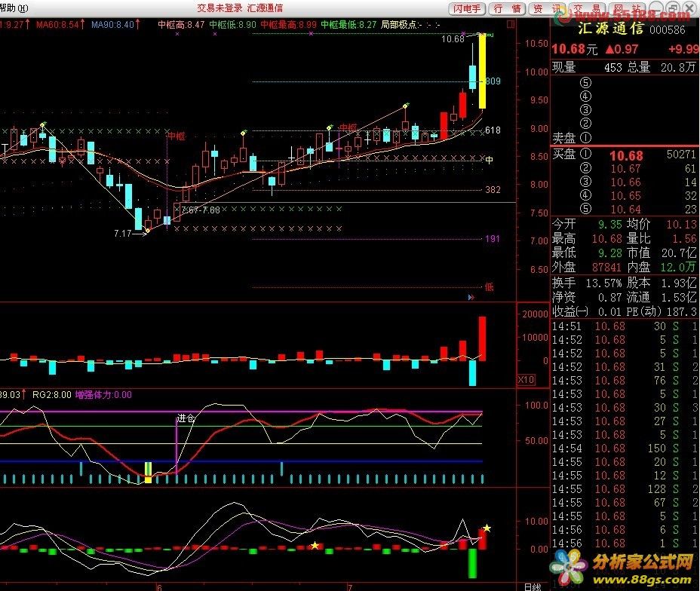The height and width of the screenshot is (591, 700).
Task: Click the yellow star marker mid MACD panel
Action: [x=315, y=546]
